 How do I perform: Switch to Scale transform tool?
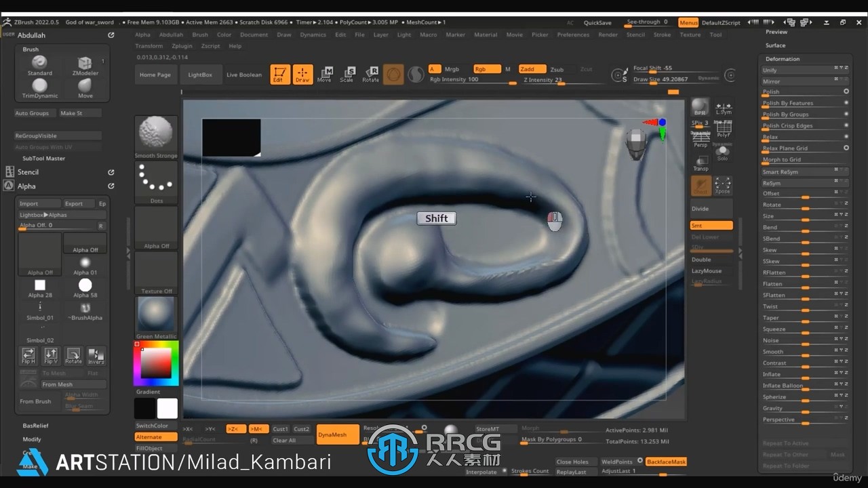coord(347,75)
